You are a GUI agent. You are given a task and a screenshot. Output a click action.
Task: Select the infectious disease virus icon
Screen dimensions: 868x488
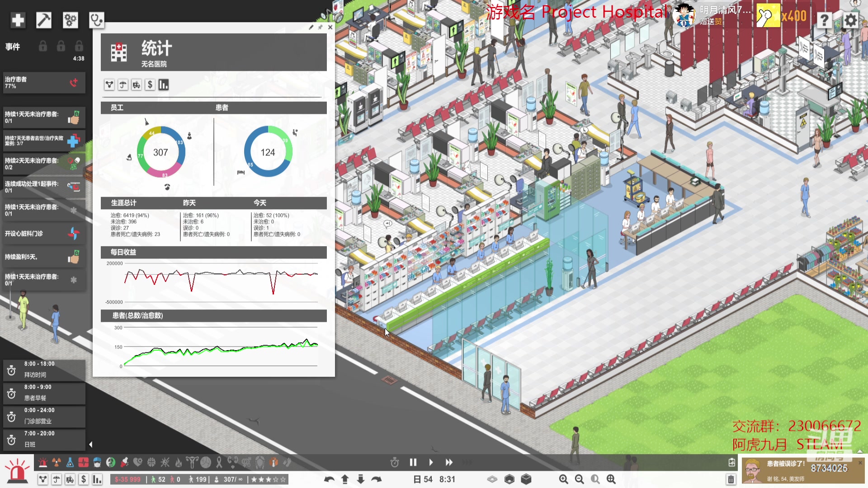pos(165,462)
